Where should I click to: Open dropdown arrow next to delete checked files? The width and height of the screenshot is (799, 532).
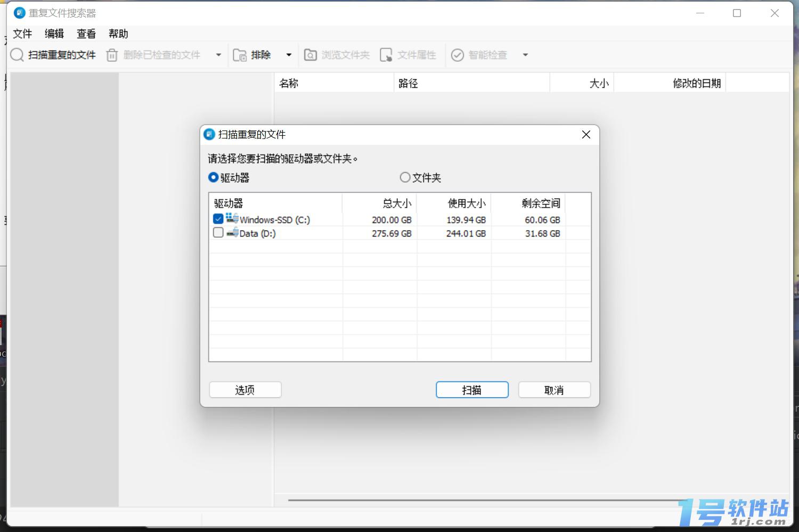[218, 55]
